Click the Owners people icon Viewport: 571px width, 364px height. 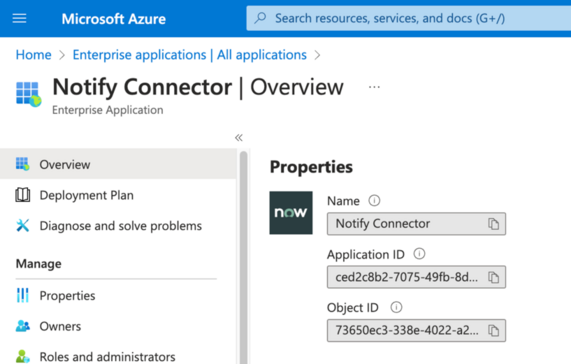pos(23,326)
